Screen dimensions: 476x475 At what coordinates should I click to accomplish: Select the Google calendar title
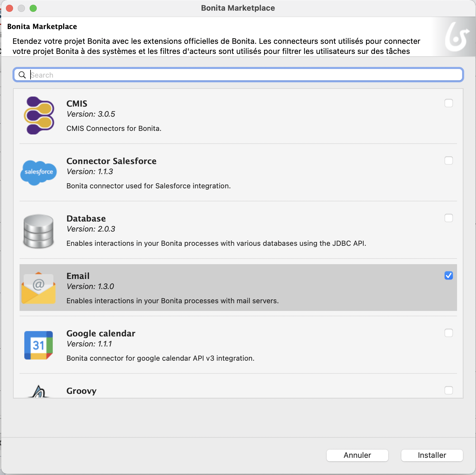click(x=101, y=333)
